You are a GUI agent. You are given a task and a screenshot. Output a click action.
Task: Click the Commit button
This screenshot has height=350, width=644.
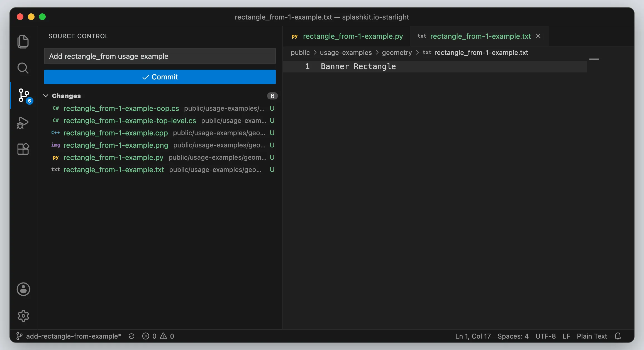coord(160,77)
